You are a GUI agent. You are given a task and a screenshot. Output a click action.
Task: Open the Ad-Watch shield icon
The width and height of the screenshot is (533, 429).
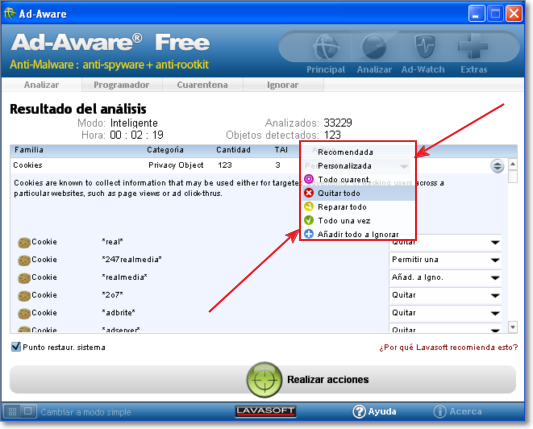point(425,46)
